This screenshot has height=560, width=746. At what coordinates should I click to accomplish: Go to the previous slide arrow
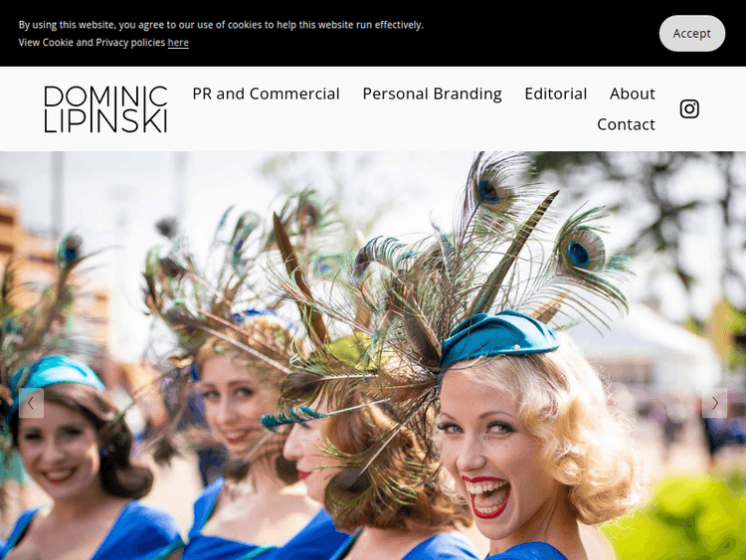[x=31, y=403]
